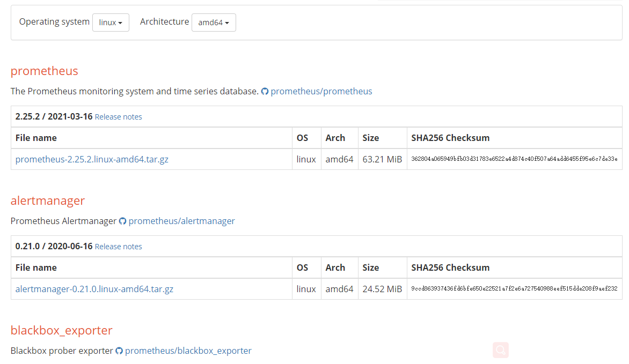
Task: Click the GitHub icon beside prometheus/prometheus
Action: click(x=265, y=91)
